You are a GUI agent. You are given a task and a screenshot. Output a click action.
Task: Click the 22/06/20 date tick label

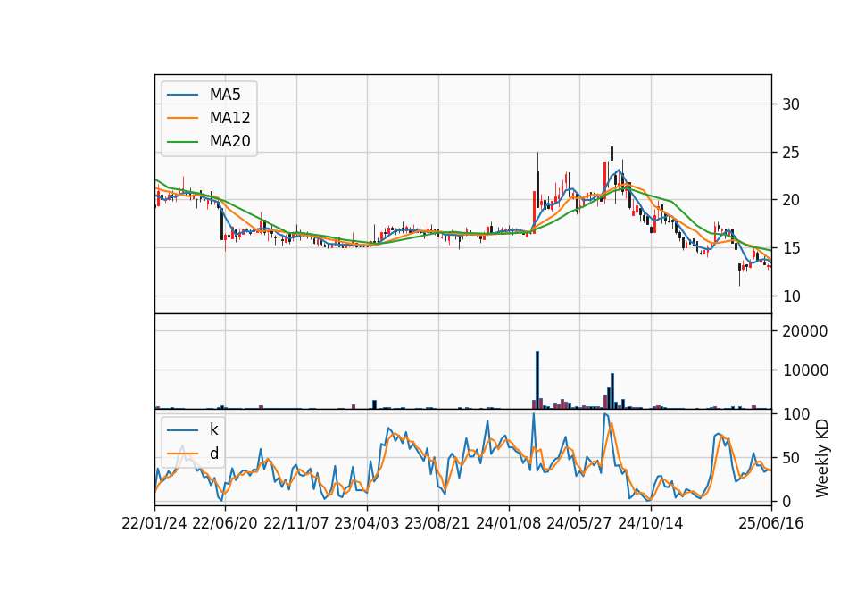tap(225, 523)
